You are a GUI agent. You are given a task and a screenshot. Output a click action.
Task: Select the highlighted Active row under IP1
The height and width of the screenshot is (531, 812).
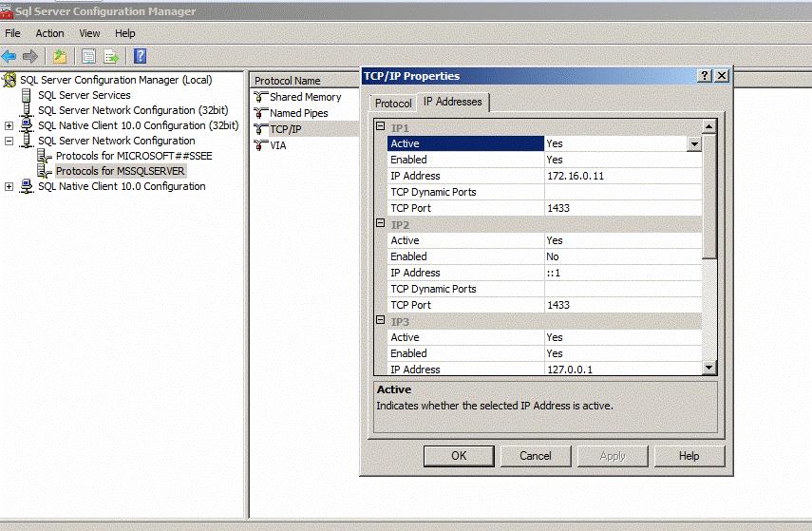pos(465,143)
